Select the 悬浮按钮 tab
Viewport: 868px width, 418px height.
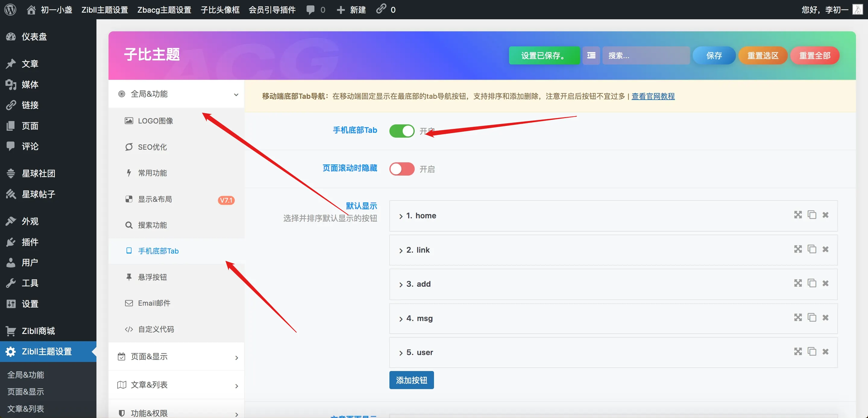pyautogui.click(x=176, y=277)
